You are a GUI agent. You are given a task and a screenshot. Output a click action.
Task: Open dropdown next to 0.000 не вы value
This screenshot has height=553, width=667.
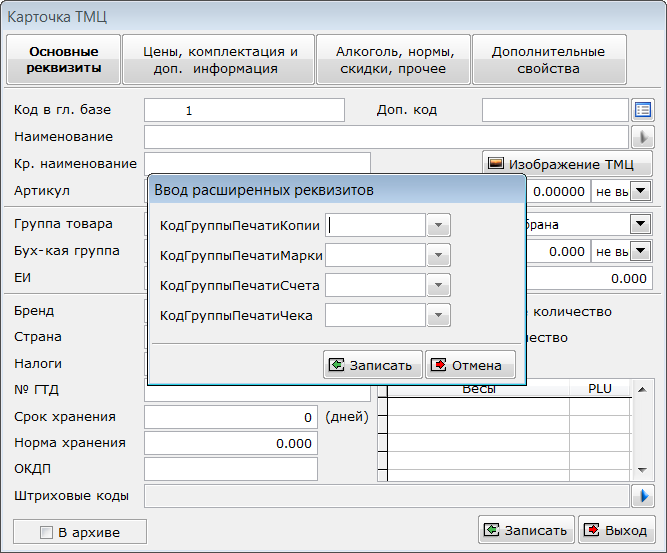[641, 251]
